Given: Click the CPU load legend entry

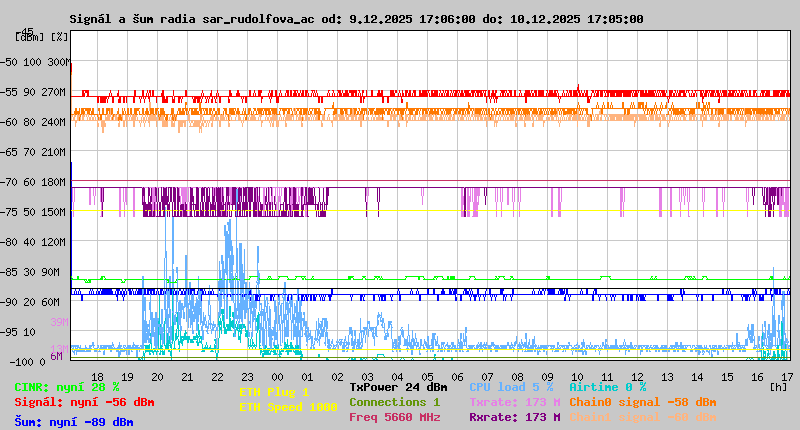Looking at the screenshot, I should coord(511,387).
